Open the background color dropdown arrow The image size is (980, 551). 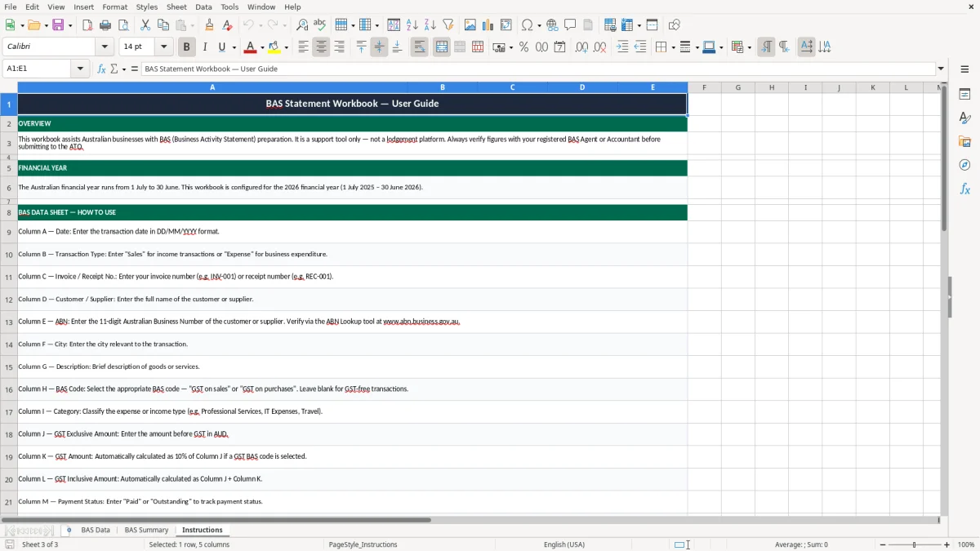[286, 47]
